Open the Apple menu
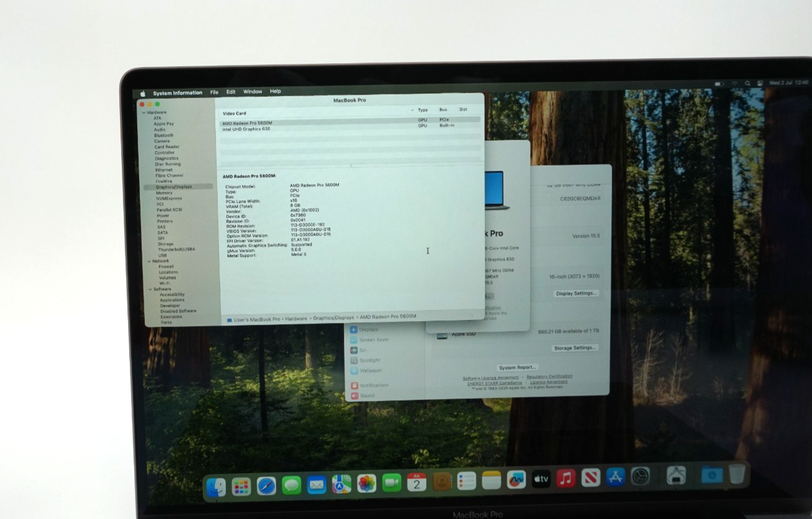812x519 pixels. 142,93
